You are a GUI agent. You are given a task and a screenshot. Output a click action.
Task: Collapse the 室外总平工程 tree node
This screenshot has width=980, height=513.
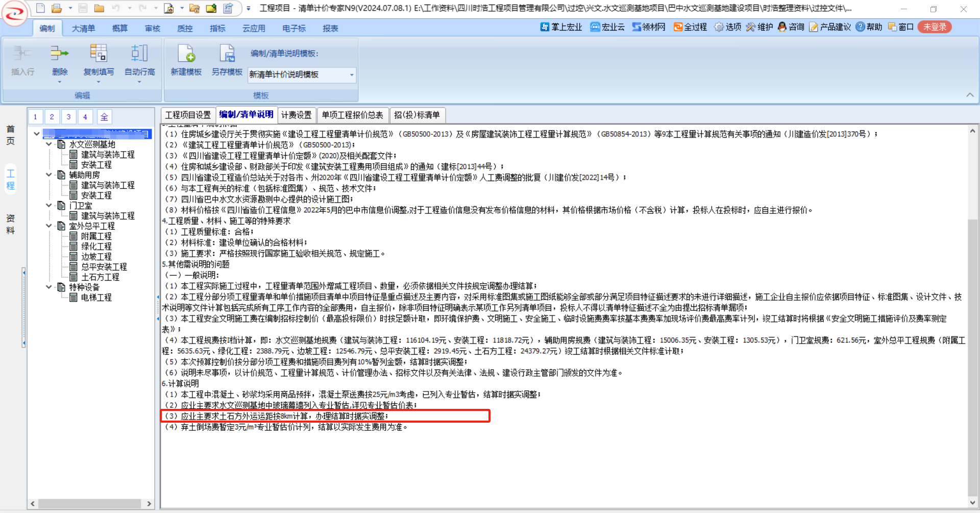tap(49, 226)
